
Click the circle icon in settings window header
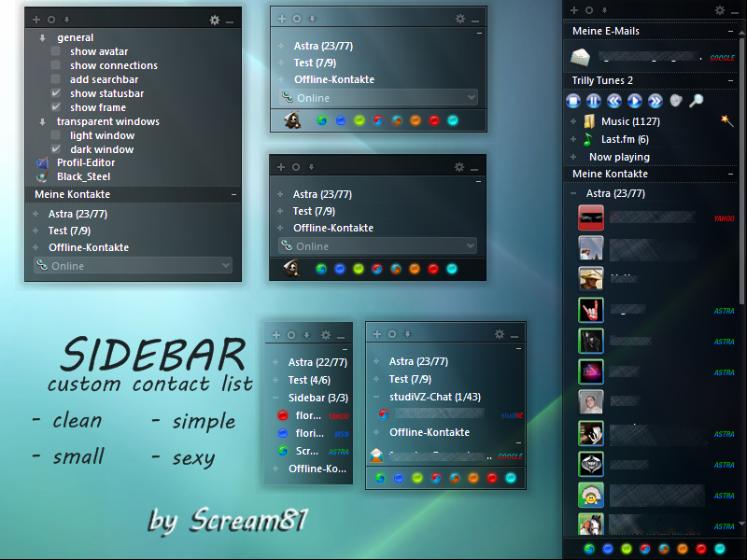pos(51,20)
